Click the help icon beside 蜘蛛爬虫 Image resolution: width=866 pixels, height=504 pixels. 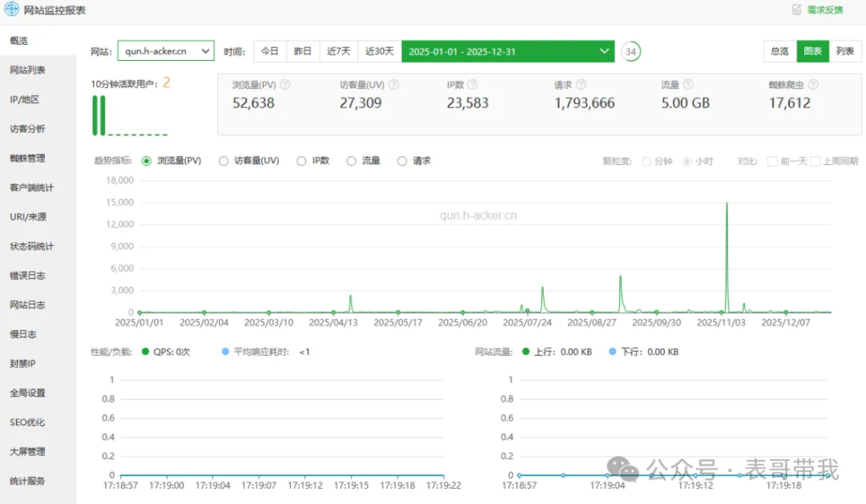(x=813, y=85)
